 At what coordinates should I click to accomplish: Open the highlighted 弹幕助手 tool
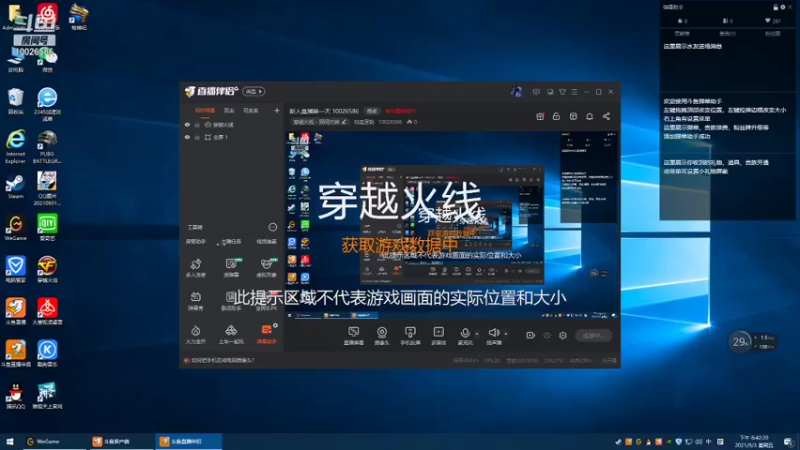tap(266, 335)
